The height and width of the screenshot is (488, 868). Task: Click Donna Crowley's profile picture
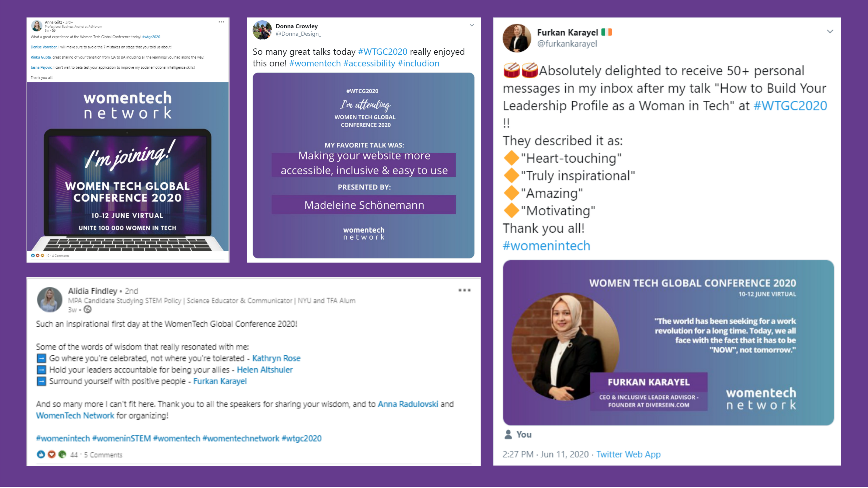coord(262,30)
